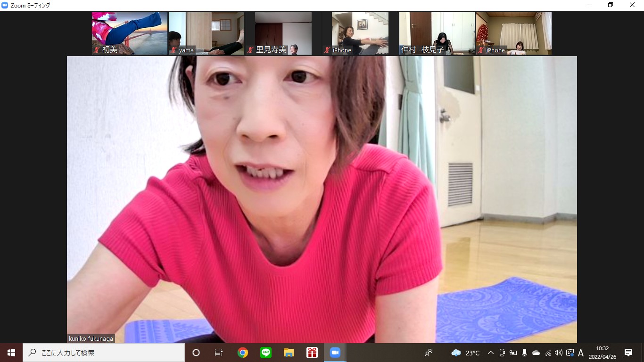
Task: Launch Google Chrome from the taskbar
Action: 243,353
